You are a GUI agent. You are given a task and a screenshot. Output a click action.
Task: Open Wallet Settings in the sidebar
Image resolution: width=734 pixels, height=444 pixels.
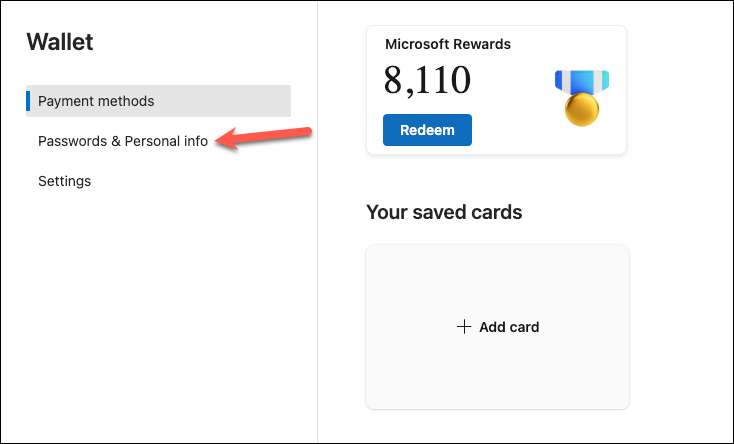click(x=65, y=181)
